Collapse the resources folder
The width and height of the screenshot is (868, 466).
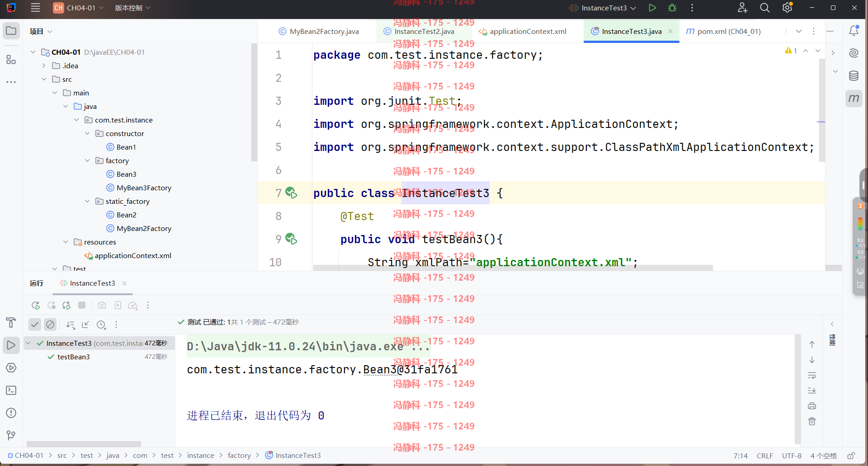tap(66, 242)
